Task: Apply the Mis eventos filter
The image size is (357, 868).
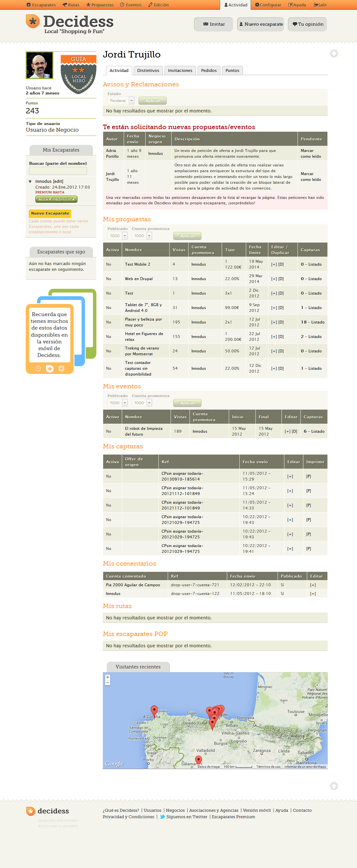Action: pos(187,403)
